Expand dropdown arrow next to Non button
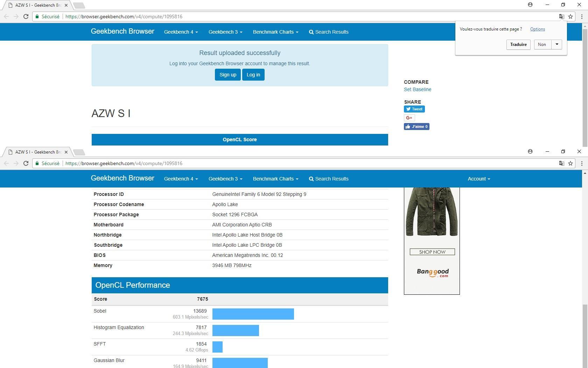The height and width of the screenshot is (368, 588). point(556,45)
